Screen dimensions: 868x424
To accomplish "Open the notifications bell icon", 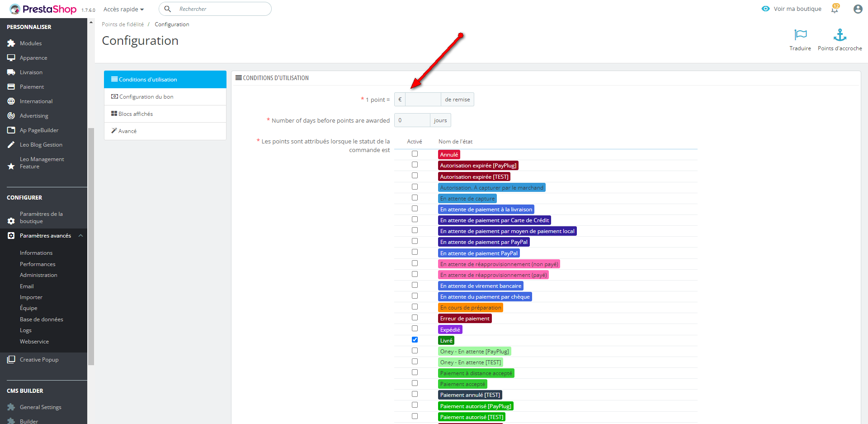I will pos(835,9).
